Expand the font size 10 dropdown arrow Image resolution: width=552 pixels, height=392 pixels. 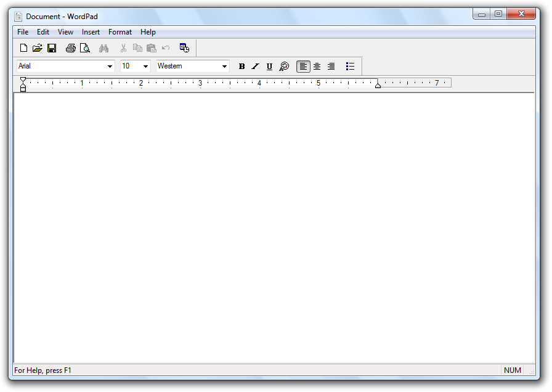coord(145,66)
